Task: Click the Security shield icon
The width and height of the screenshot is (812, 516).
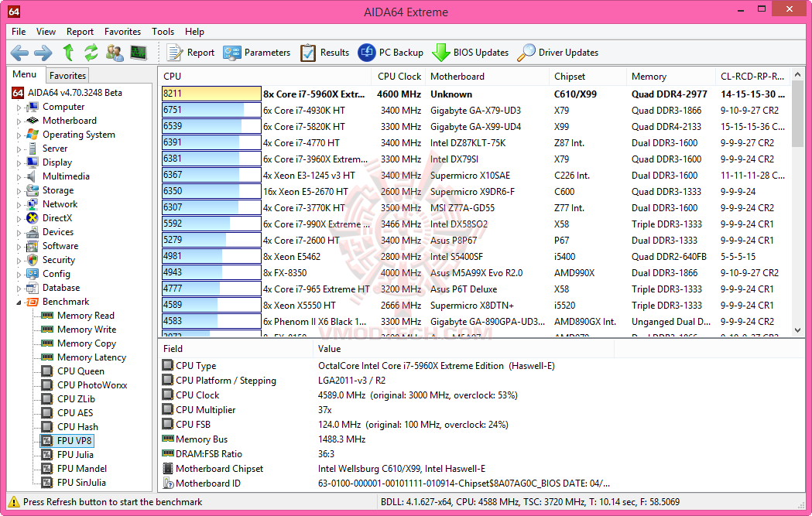Action: (33, 260)
